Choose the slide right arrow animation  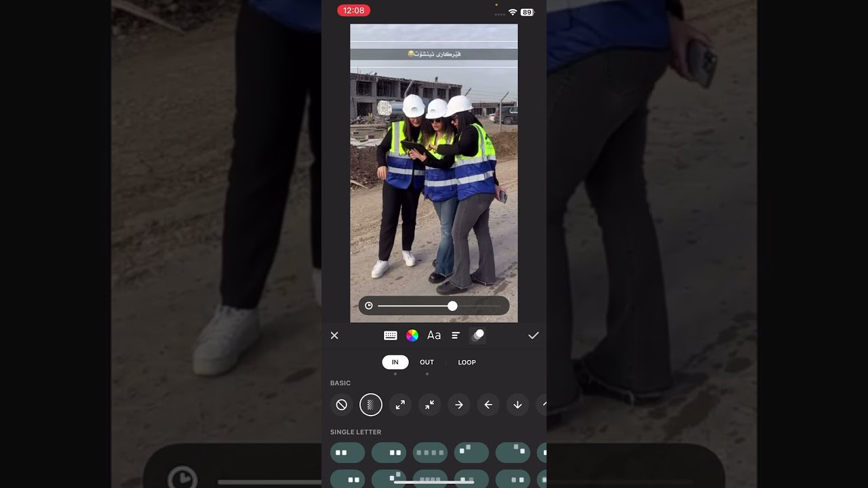coord(459,405)
